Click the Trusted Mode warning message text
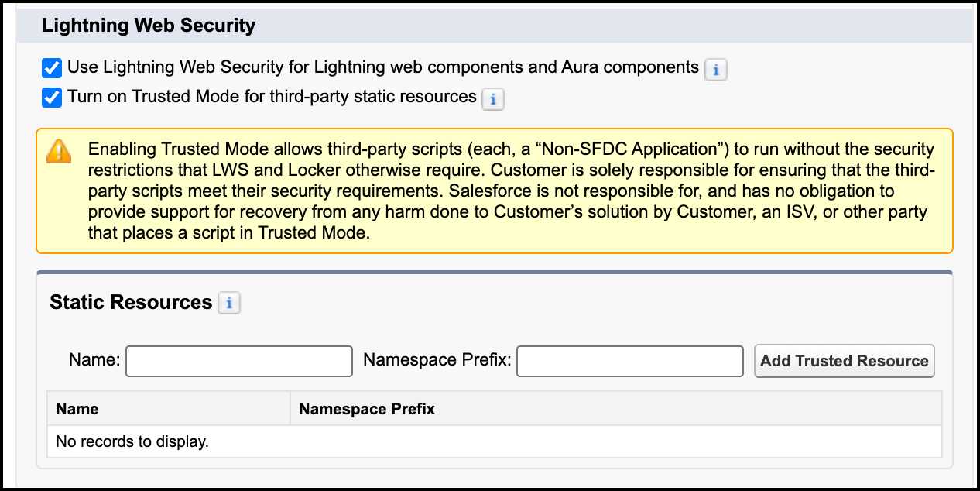This screenshot has height=491, width=980. pos(511,191)
